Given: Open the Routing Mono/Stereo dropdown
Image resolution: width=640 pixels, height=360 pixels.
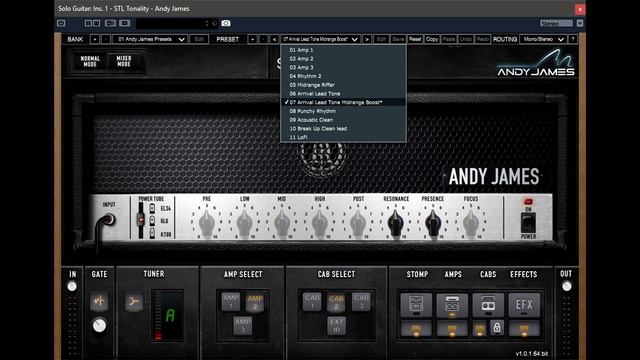Looking at the screenshot, I should point(543,39).
